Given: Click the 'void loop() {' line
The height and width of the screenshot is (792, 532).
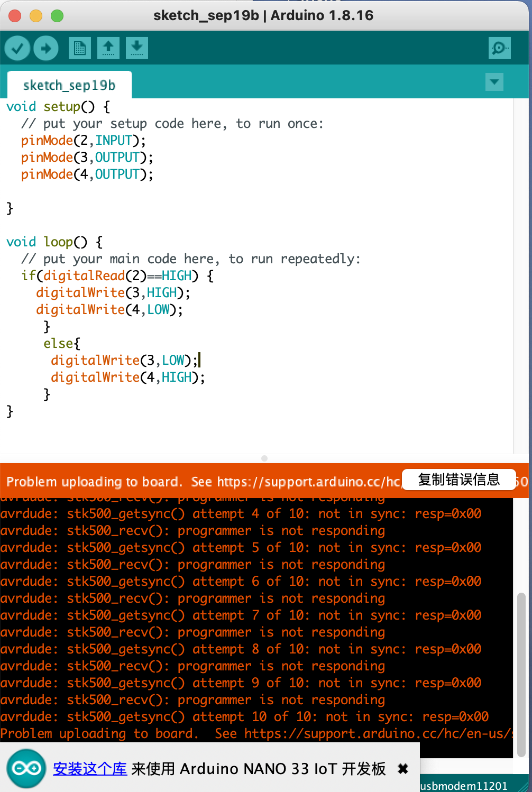Looking at the screenshot, I should pos(54,242).
